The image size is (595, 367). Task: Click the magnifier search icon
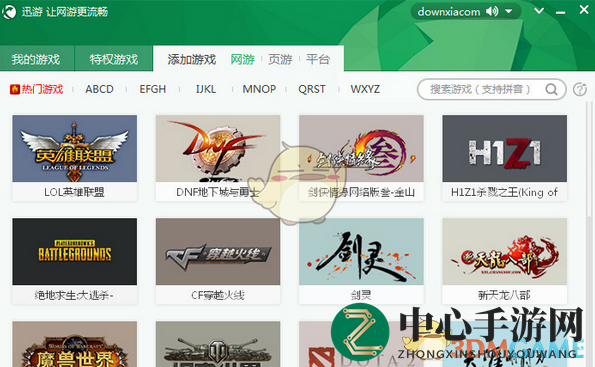point(551,90)
